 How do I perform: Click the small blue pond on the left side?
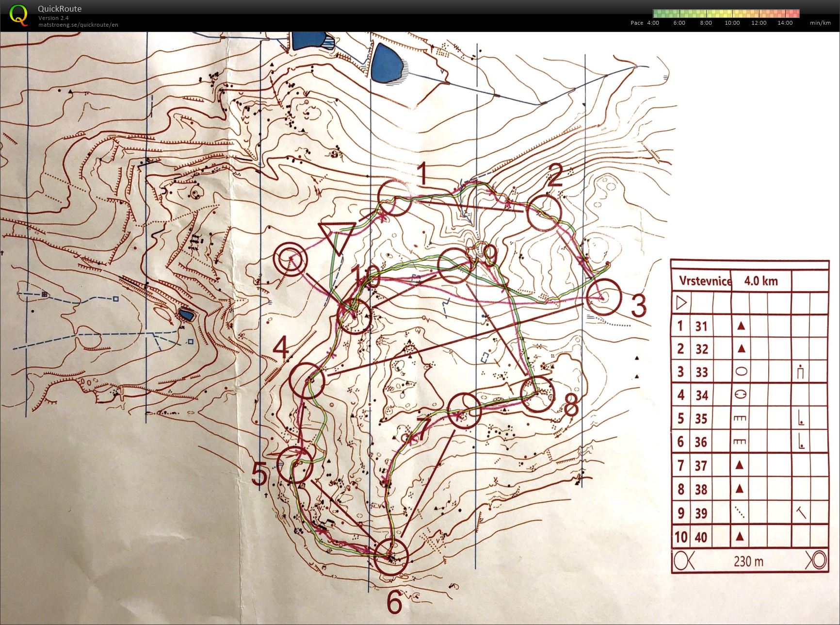tap(187, 314)
